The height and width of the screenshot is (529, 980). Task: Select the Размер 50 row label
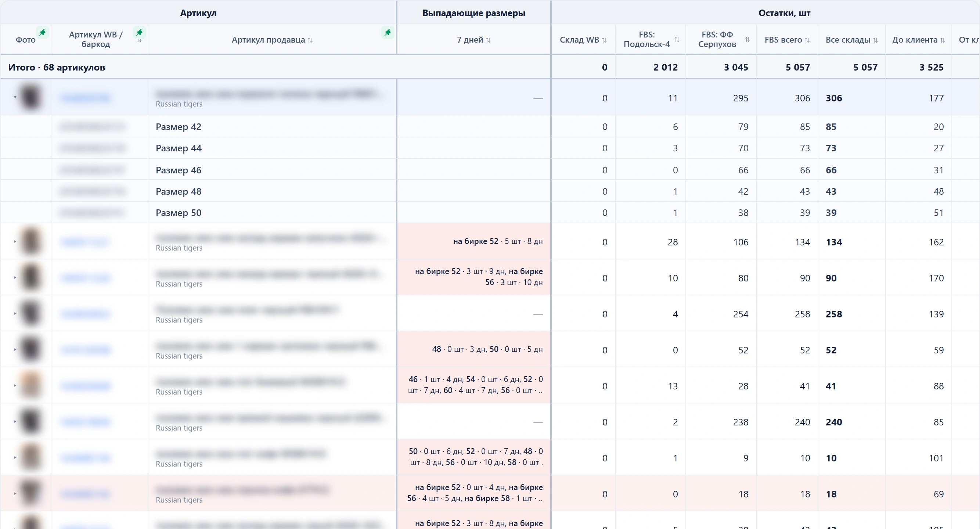click(179, 213)
